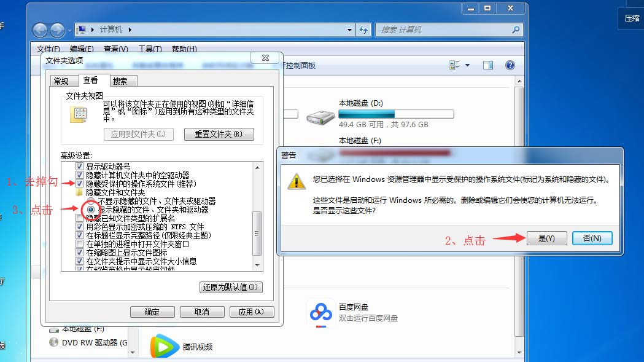Check 隐藏已知文件类型的扩展名

(80, 218)
